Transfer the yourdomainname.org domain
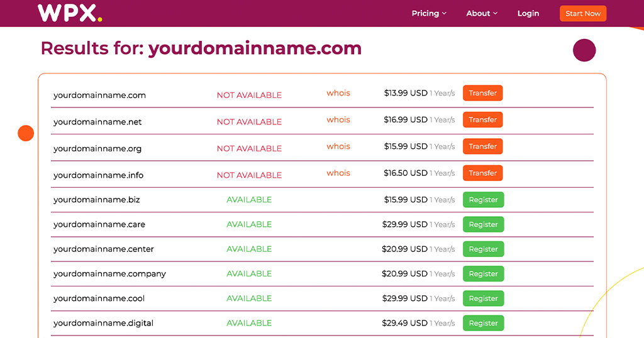 [482, 146]
